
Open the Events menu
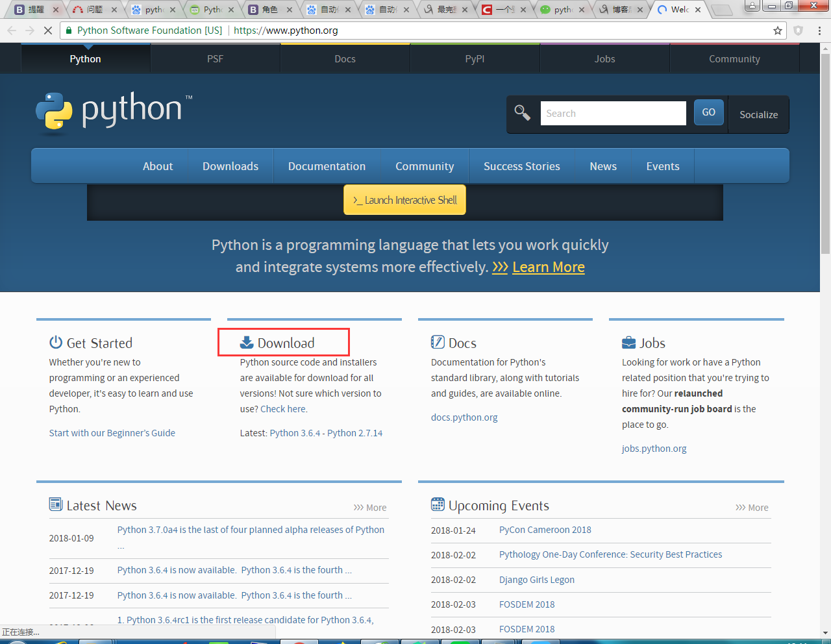click(x=663, y=166)
